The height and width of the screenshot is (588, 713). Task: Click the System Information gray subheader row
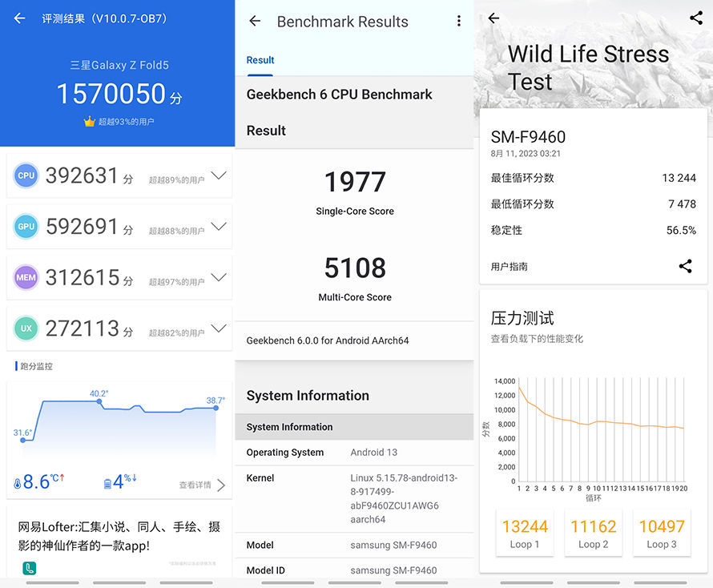(354, 427)
